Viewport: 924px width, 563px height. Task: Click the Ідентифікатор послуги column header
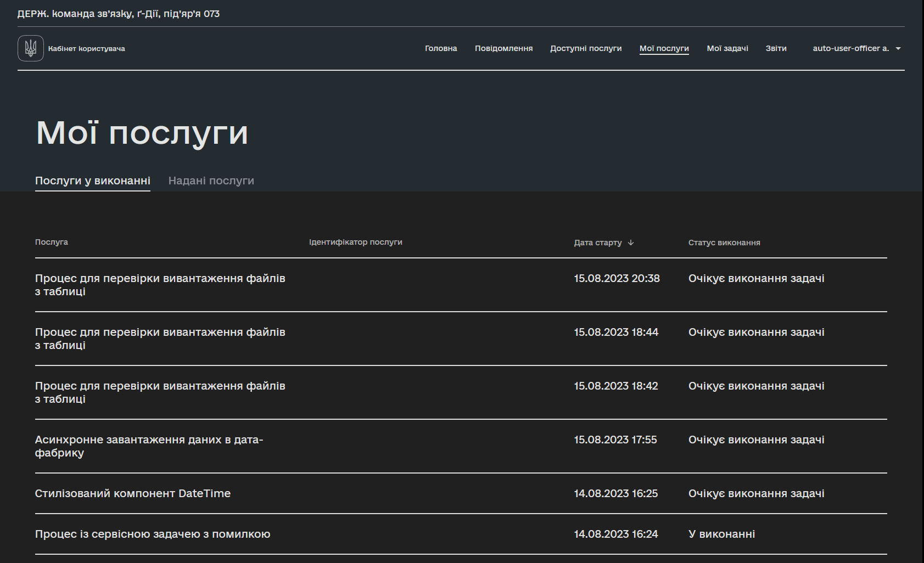pyautogui.click(x=356, y=242)
